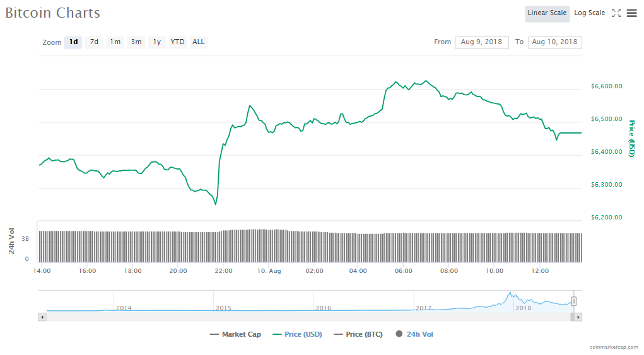Select the 7d zoom range
The image size is (644, 355).
point(94,42)
